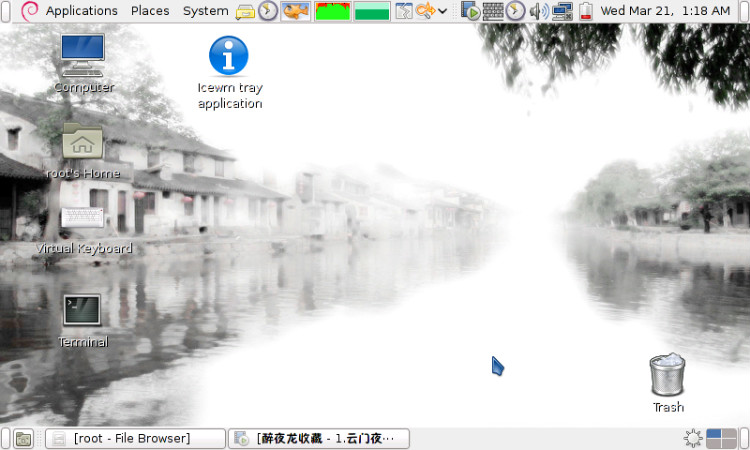Click the keyboard tray icon

[x=493, y=11]
